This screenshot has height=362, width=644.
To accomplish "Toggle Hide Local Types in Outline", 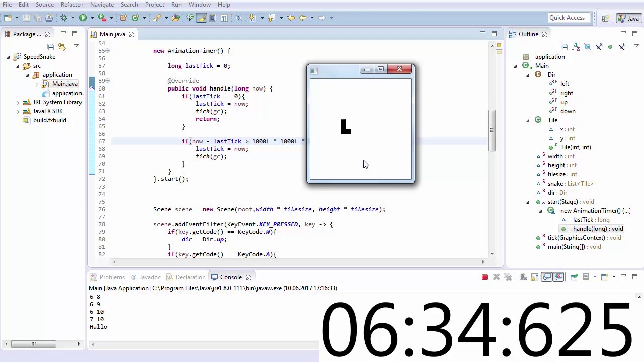I will point(622,47).
